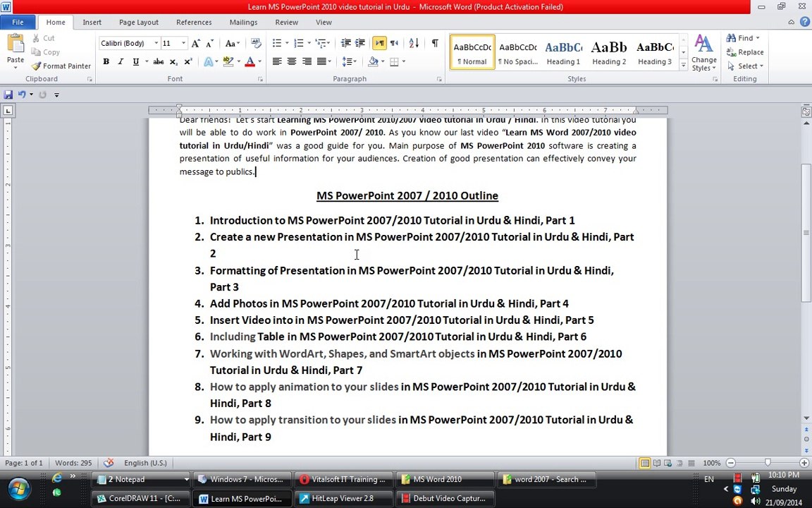Click the Save icon in Quick Access Toolbar
Image resolution: width=812 pixels, height=508 pixels.
[8, 95]
